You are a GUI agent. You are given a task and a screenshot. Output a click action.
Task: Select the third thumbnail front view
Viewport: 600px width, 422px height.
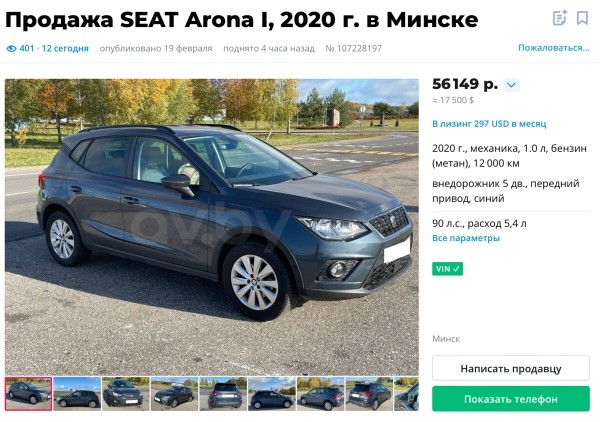126,394
